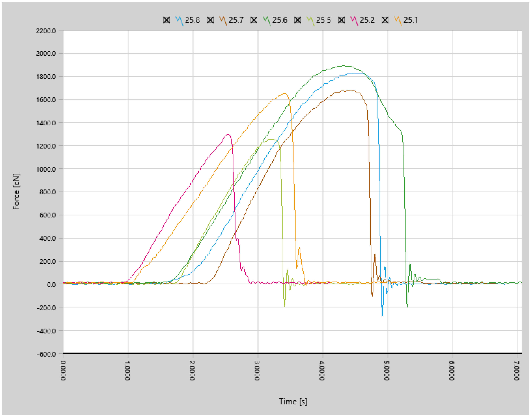Toggle the 25.6 series checkbox
532x418 pixels.
254,20
